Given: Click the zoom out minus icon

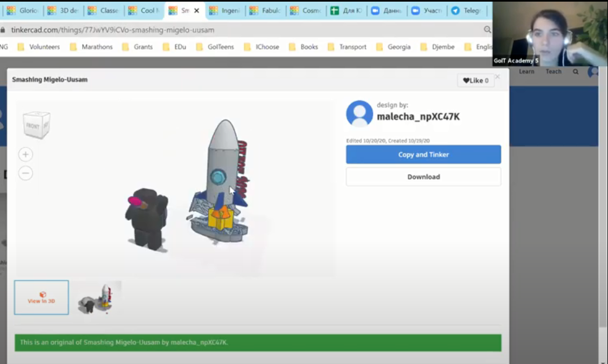Looking at the screenshot, I should pyautogui.click(x=25, y=173).
